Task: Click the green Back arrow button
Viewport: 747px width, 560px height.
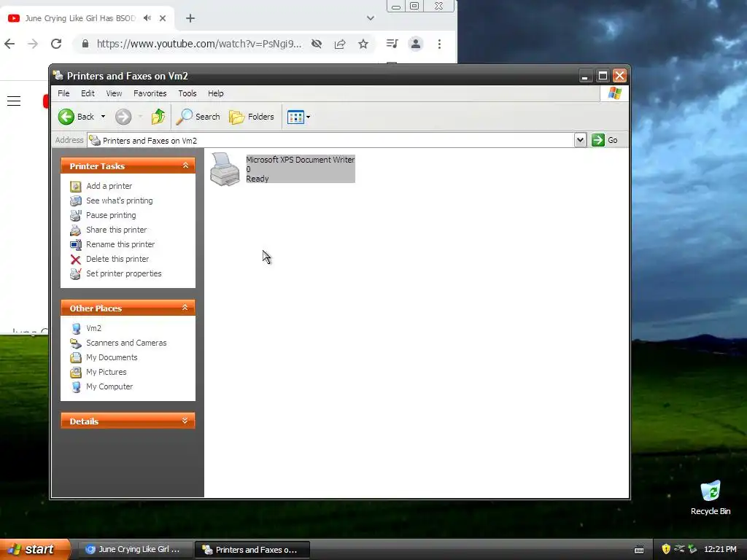Action: [66, 117]
